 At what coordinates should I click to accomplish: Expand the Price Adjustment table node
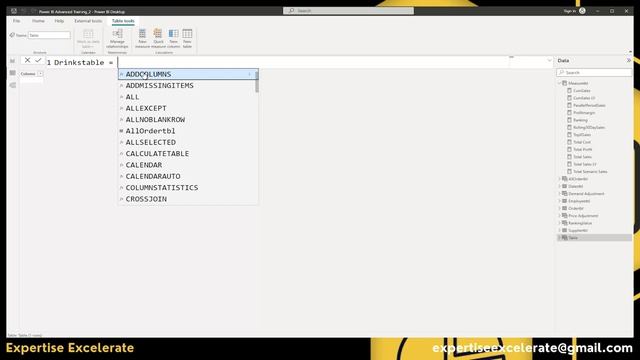pyautogui.click(x=560, y=216)
